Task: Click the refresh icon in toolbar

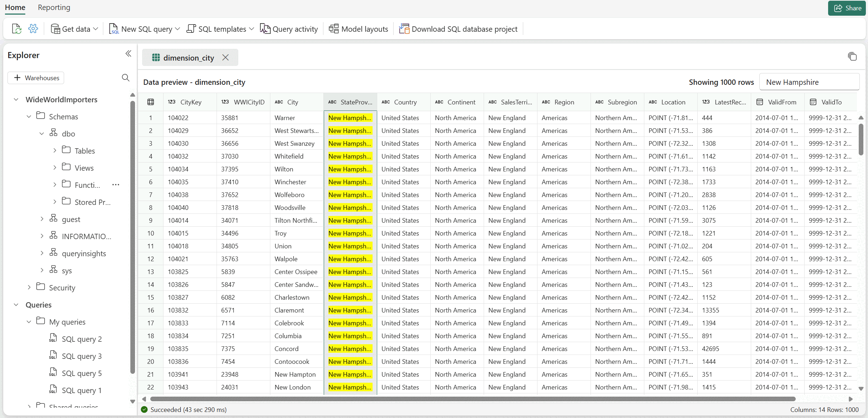Action: click(x=16, y=29)
